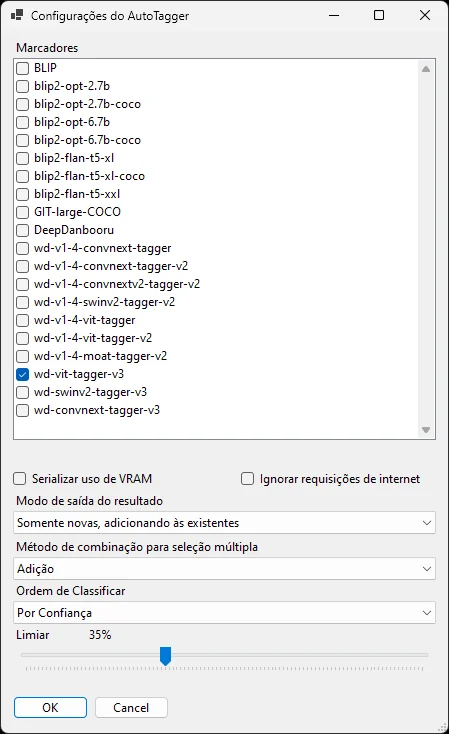The height and width of the screenshot is (734, 449).
Task: Check the DeepDanbooru tagger
Action: (x=22, y=230)
